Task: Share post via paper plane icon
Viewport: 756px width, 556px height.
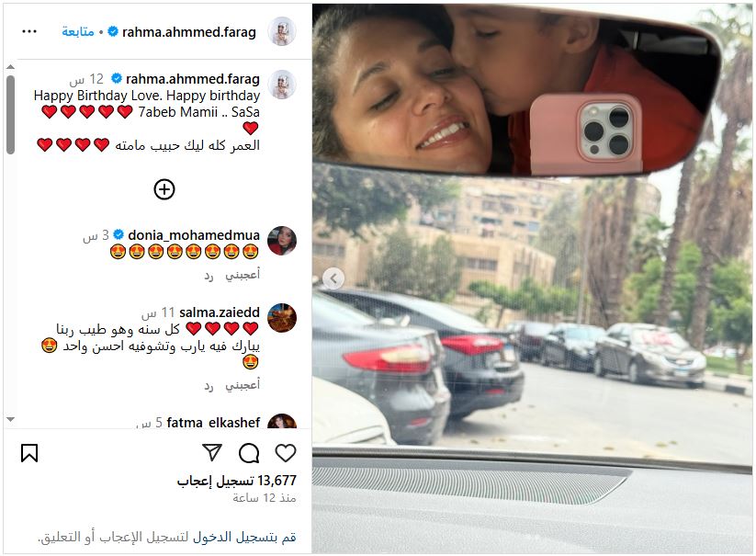Action: (x=212, y=452)
